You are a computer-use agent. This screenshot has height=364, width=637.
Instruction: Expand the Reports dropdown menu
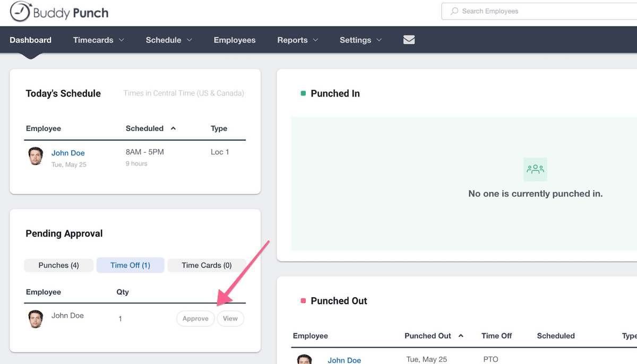pyautogui.click(x=298, y=40)
